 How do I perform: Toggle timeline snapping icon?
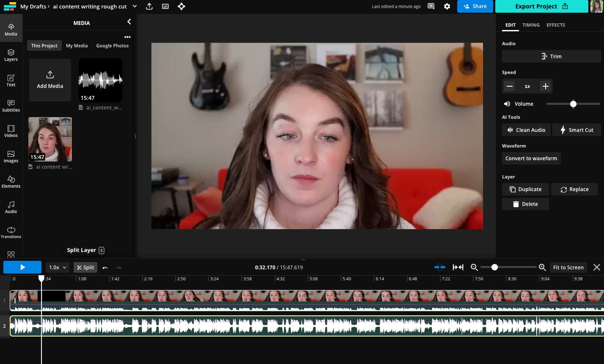click(x=440, y=267)
